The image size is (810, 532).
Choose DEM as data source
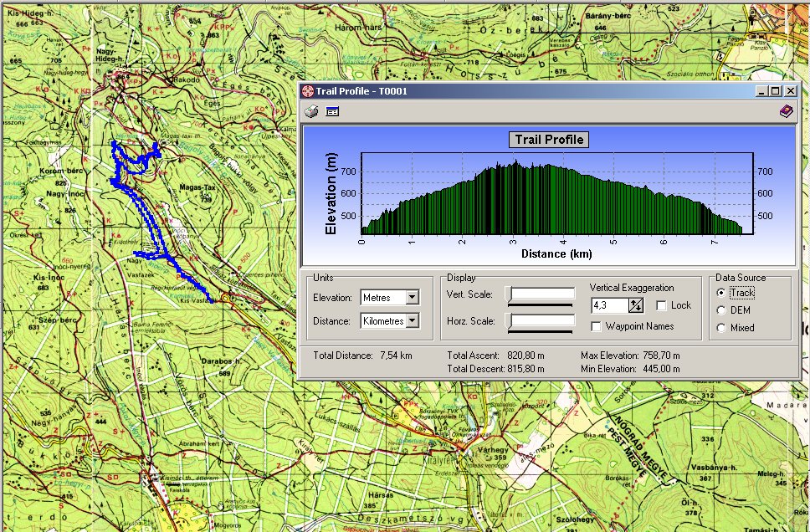[721, 310]
